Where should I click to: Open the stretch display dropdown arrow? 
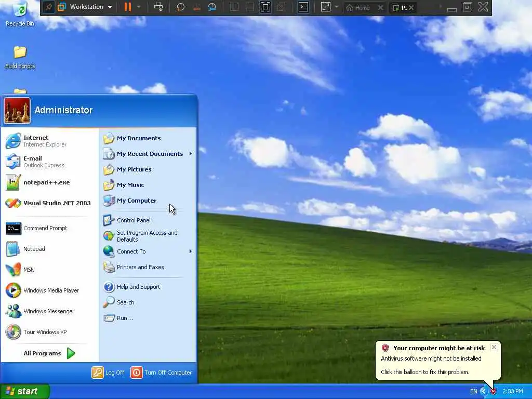pos(337,7)
